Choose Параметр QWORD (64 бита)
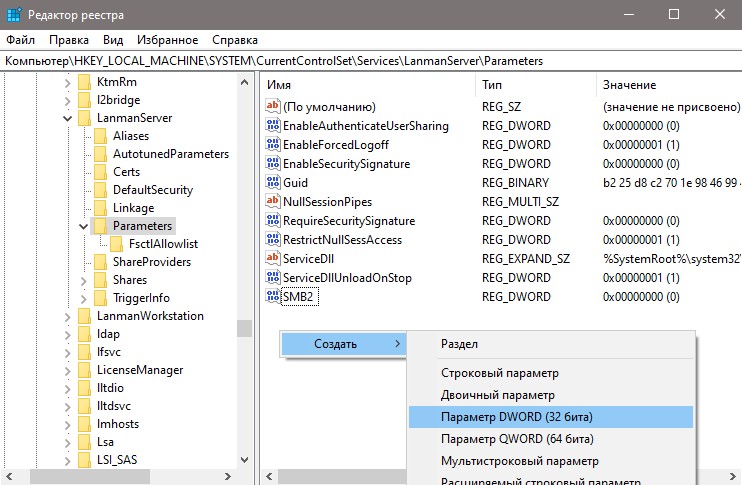 coord(551,439)
